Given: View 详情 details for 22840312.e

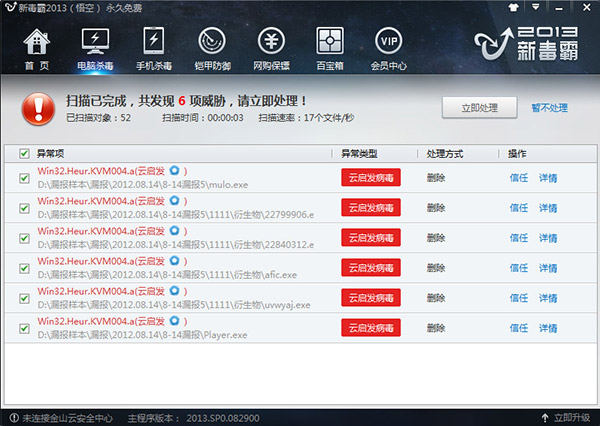Looking at the screenshot, I should [x=548, y=238].
